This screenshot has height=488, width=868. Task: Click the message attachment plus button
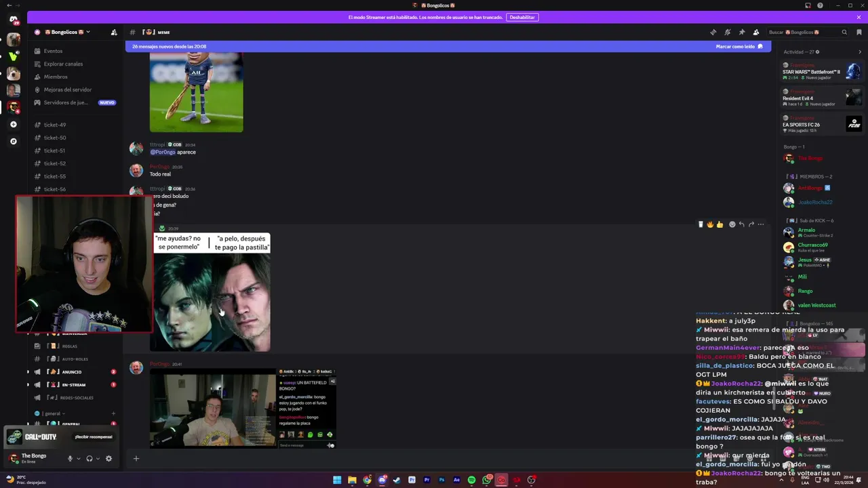[136, 459]
